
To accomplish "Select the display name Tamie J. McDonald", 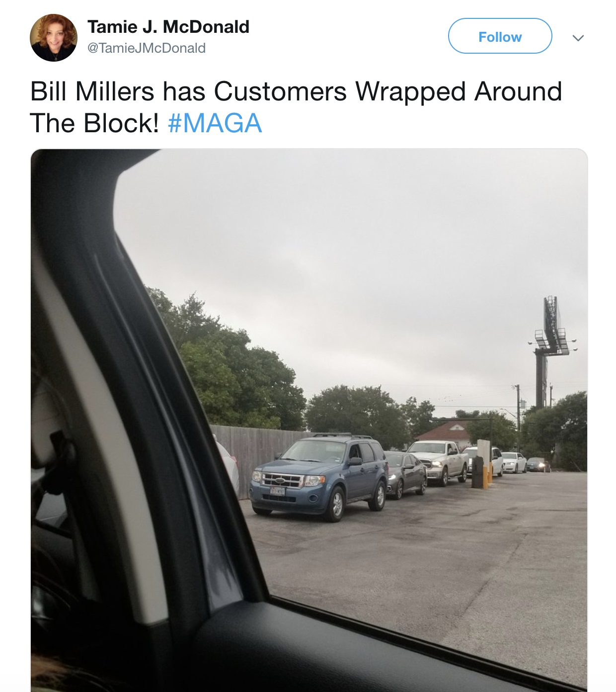I will coord(168,27).
